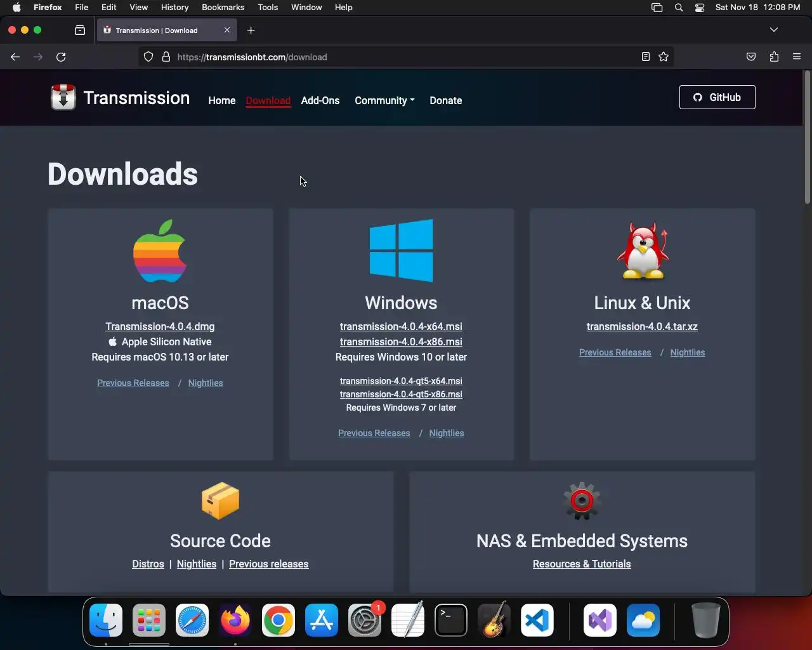Open the Bookmarks menu in menu bar

tap(223, 7)
